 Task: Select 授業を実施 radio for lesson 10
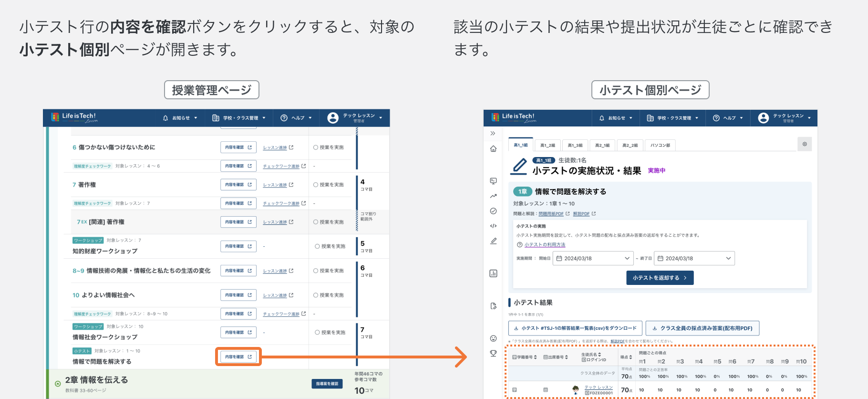tap(316, 295)
